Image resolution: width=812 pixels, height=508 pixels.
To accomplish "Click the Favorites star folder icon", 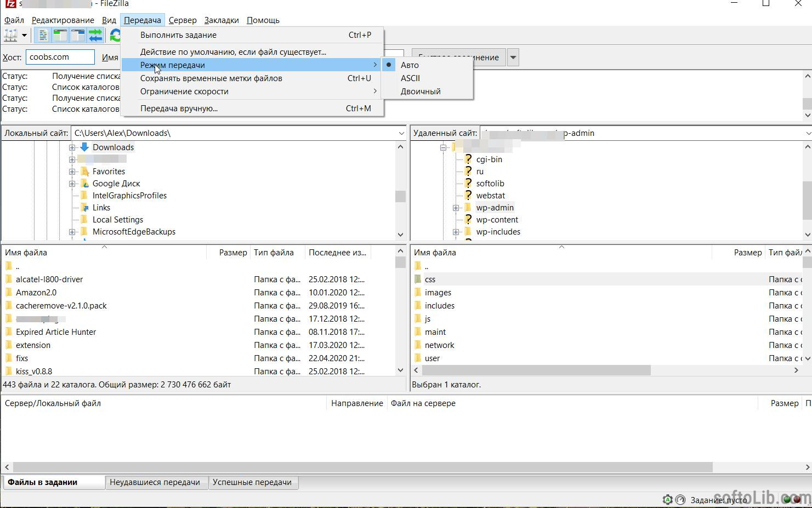I will click(84, 171).
